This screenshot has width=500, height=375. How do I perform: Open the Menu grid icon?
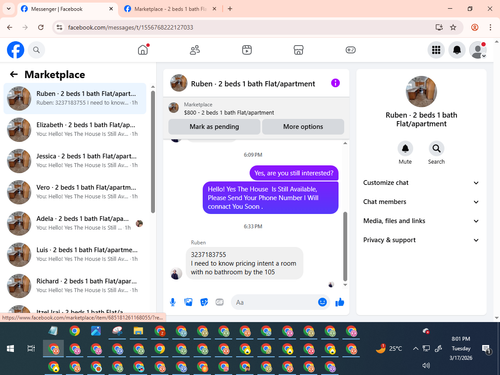436,50
